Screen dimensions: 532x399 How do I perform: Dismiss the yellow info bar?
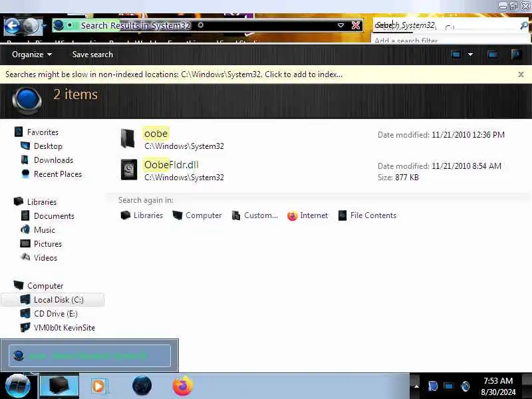click(521, 74)
